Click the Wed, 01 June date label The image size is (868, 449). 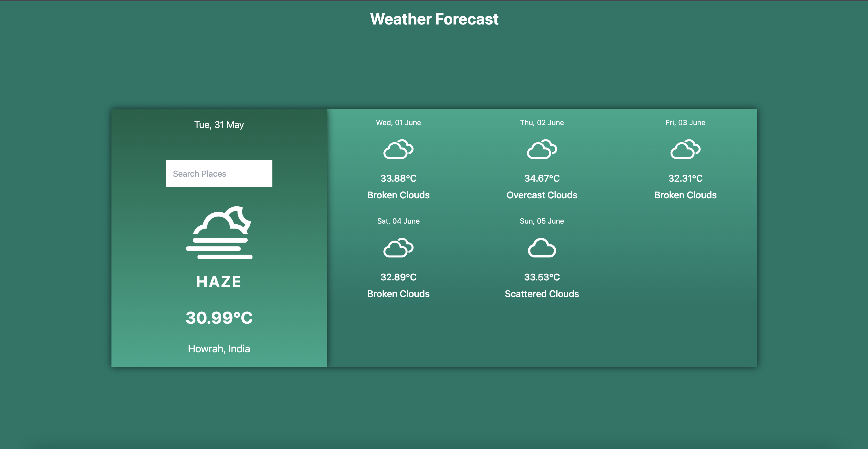coord(398,123)
